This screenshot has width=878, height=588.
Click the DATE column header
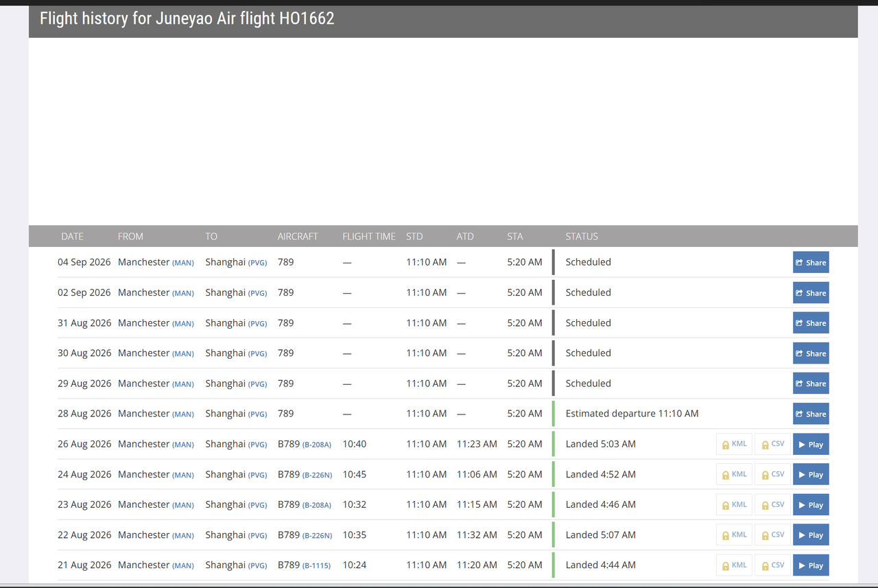(x=72, y=236)
